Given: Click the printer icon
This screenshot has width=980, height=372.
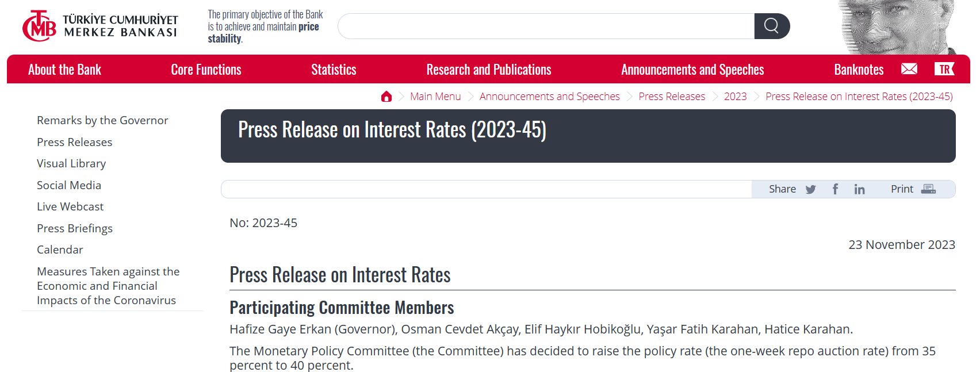Looking at the screenshot, I should [x=928, y=189].
